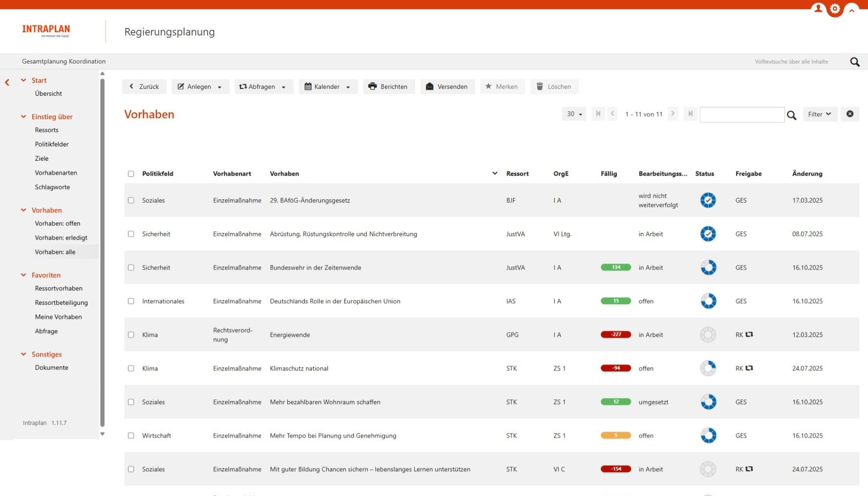Open the settings gear icon
This screenshot has height=496, width=868.
coord(835,9)
